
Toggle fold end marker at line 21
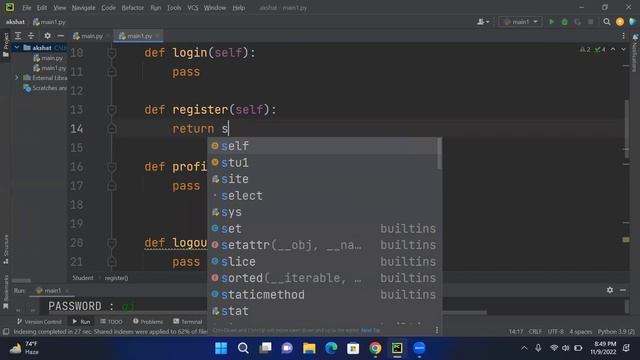click(x=111, y=262)
